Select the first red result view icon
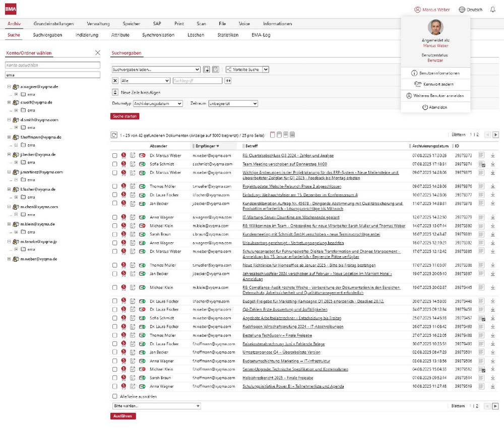Screen dimensions: 504x430 pos(273,135)
